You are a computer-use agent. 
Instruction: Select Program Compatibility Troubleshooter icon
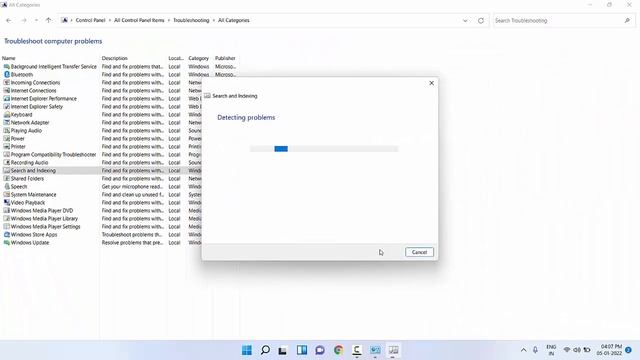(7, 155)
